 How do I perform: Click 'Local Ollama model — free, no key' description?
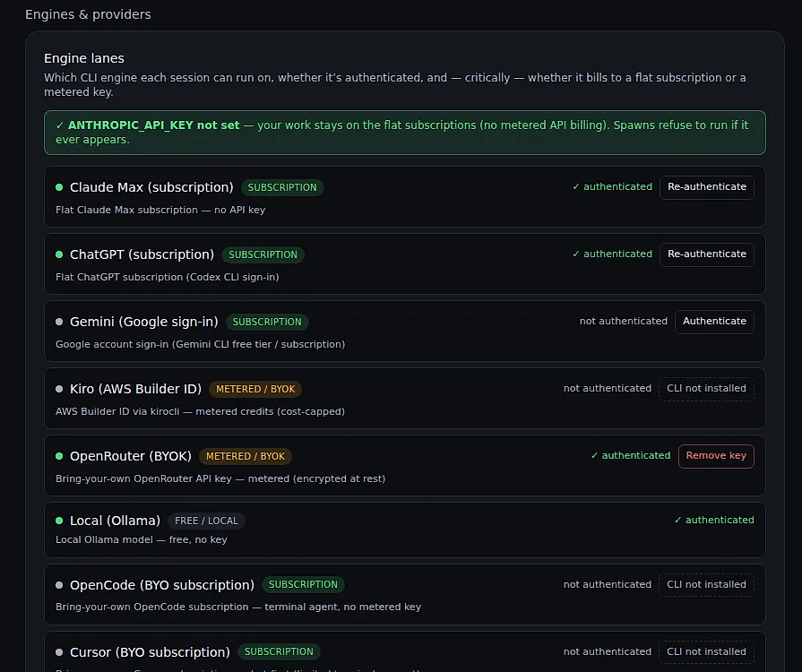click(x=142, y=539)
